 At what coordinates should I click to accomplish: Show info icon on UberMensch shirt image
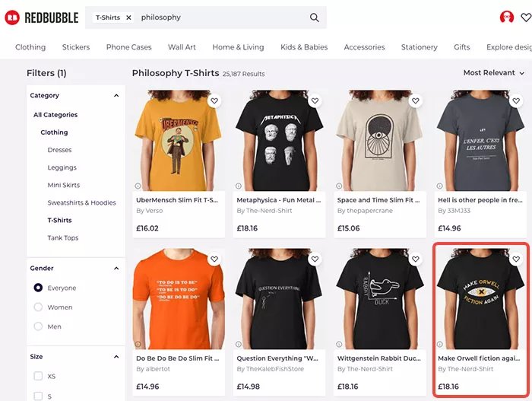coord(138,186)
